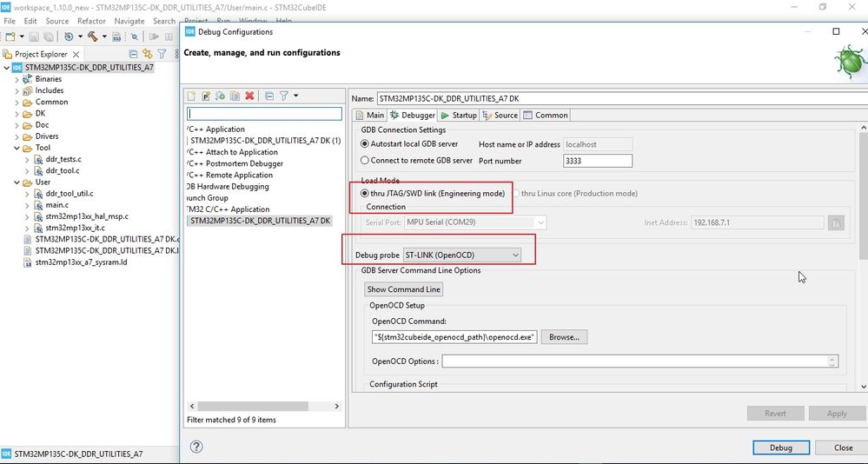Open the Navigate menu
This screenshot has width=868, height=464.
point(129,21)
